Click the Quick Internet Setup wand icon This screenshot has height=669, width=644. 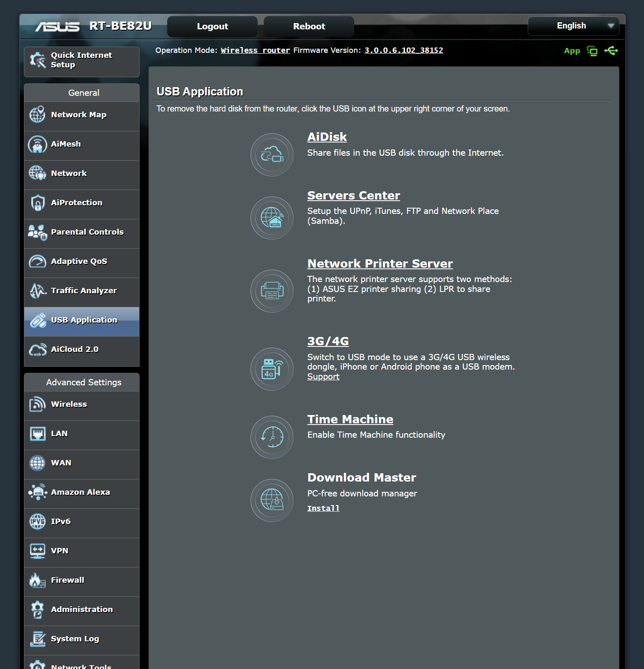coord(38,60)
